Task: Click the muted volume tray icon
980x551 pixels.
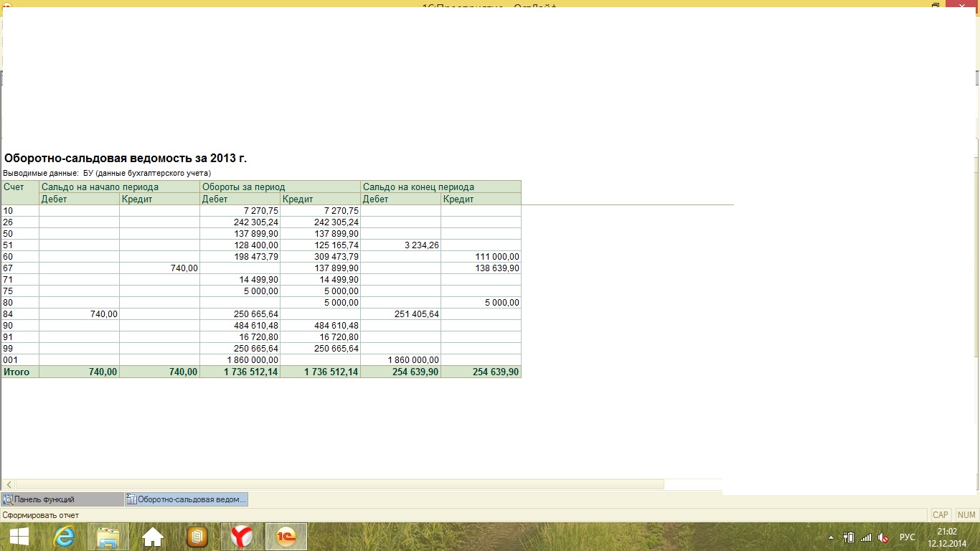Action: (x=884, y=537)
